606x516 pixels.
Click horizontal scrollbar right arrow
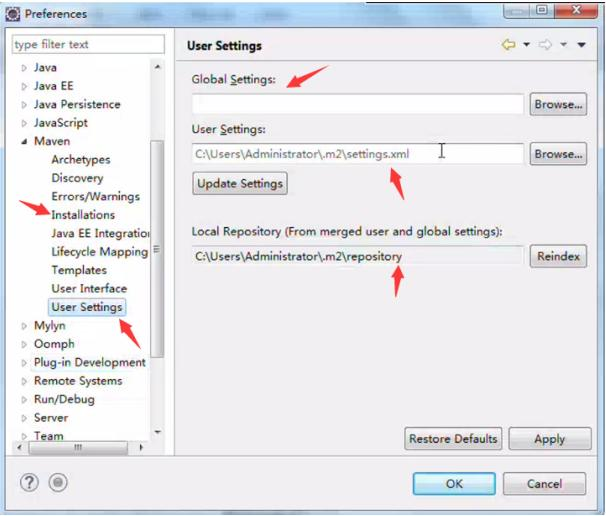click(141, 448)
